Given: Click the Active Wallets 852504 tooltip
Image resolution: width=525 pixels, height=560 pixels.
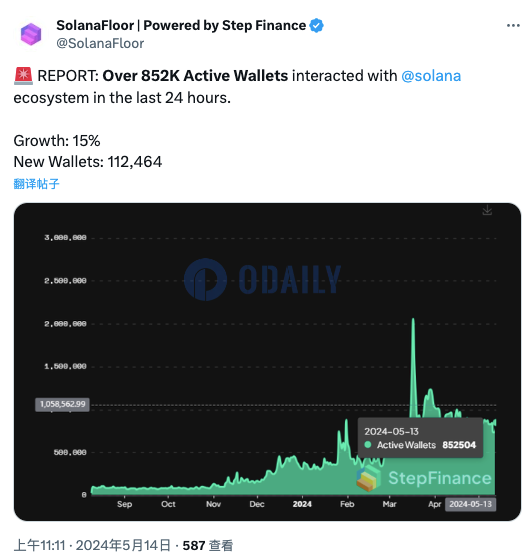Looking at the screenshot, I should (420, 438).
